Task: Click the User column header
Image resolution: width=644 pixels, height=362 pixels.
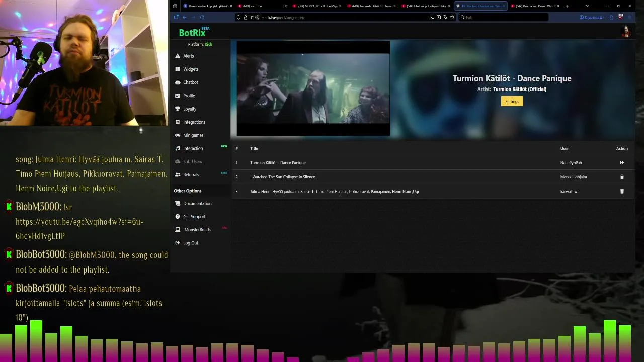Action: 565,148
